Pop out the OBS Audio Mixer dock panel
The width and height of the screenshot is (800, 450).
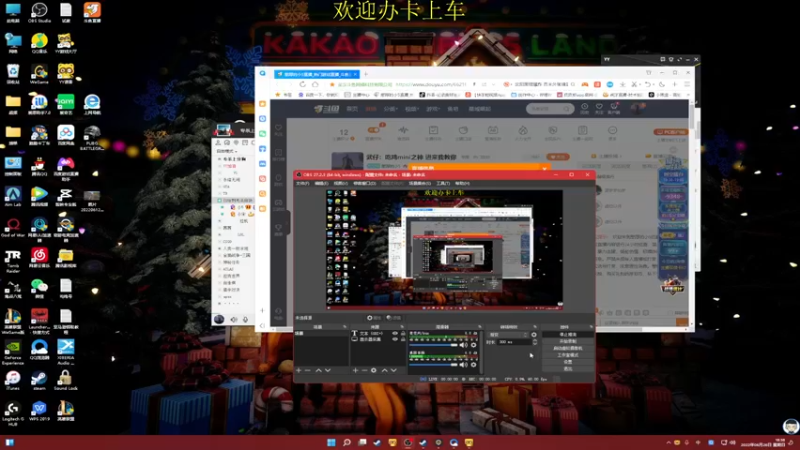(480, 327)
